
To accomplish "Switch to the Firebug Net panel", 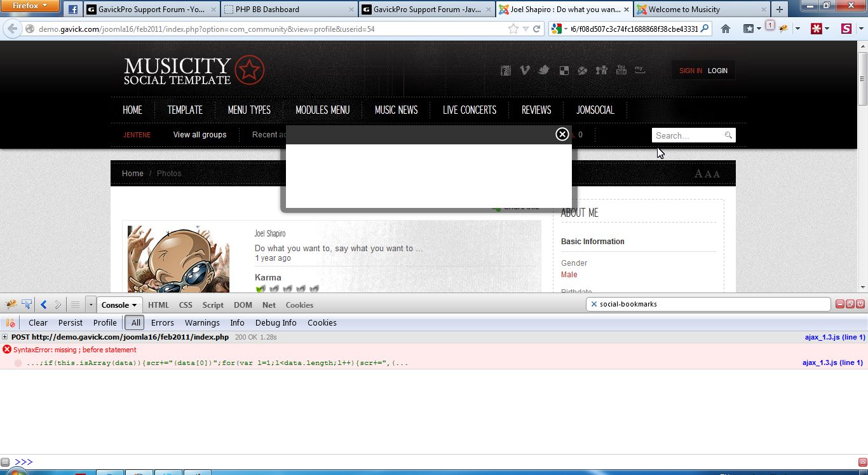I will (269, 305).
